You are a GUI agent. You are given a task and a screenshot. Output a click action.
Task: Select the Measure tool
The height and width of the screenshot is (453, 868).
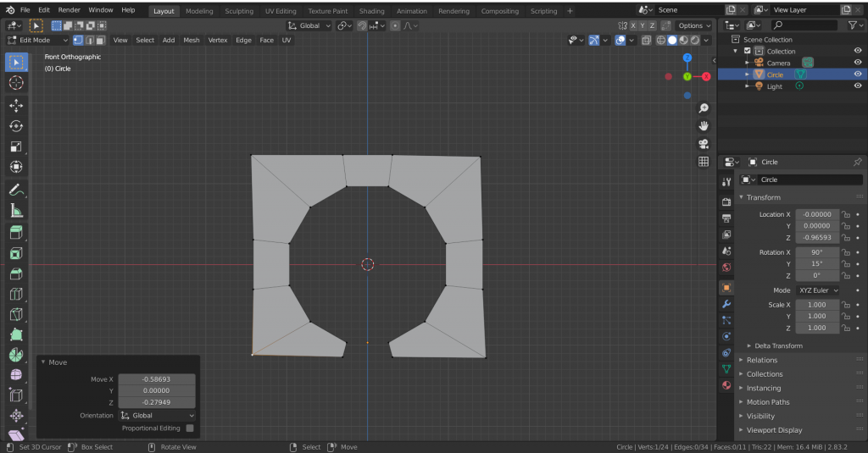[x=16, y=211]
